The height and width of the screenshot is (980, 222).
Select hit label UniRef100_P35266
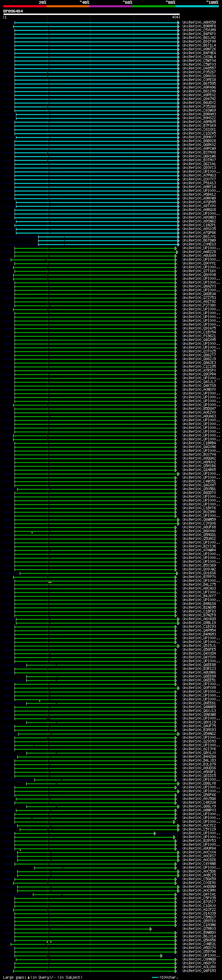(x=199, y=106)
